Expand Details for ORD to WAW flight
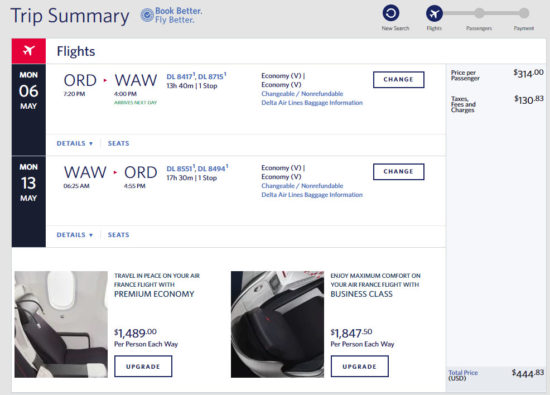Image resolution: width=550 pixels, height=395 pixels. coord(75,143)
